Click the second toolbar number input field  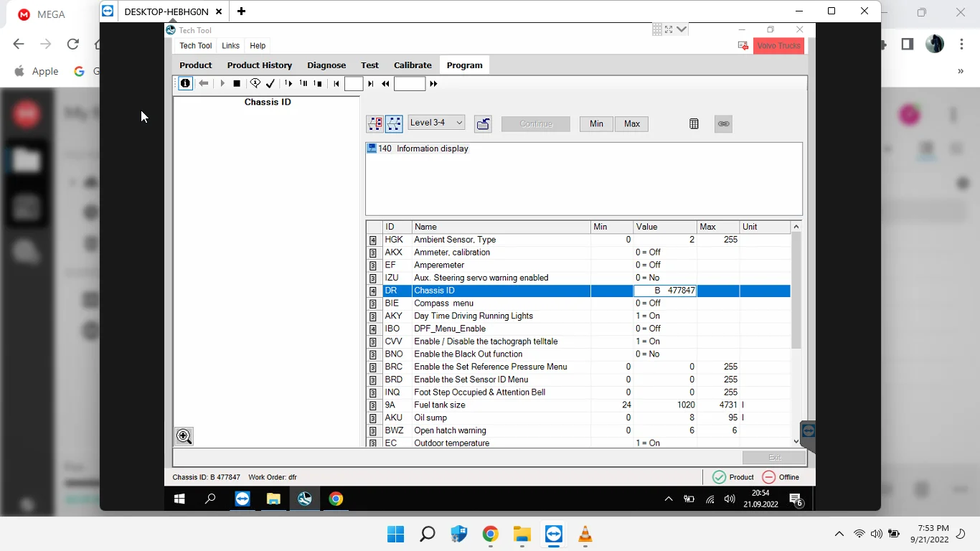410,83
